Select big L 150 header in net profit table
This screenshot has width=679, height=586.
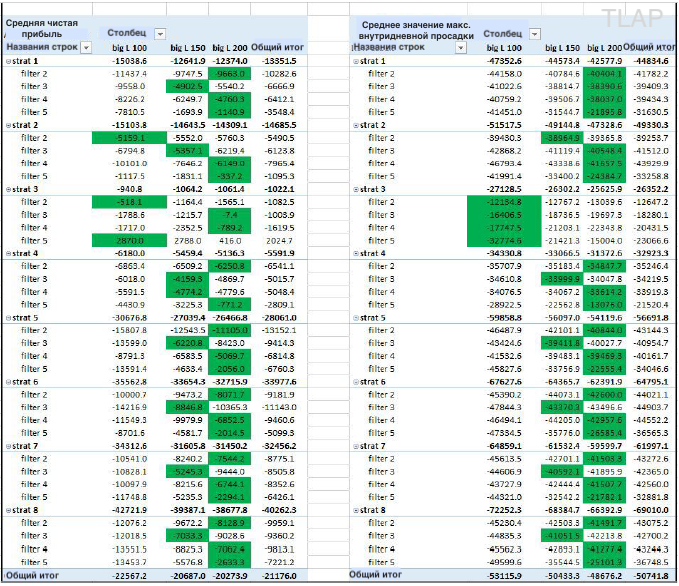pyautogui.click(x=188, y=48)
